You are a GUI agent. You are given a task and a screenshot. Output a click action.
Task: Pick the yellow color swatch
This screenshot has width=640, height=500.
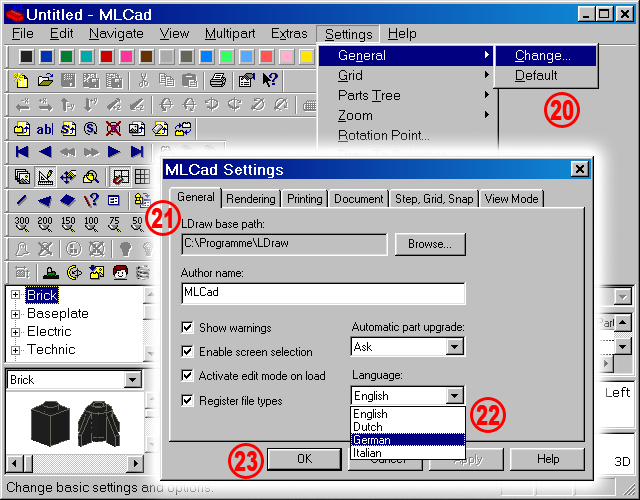pos(307,56)
